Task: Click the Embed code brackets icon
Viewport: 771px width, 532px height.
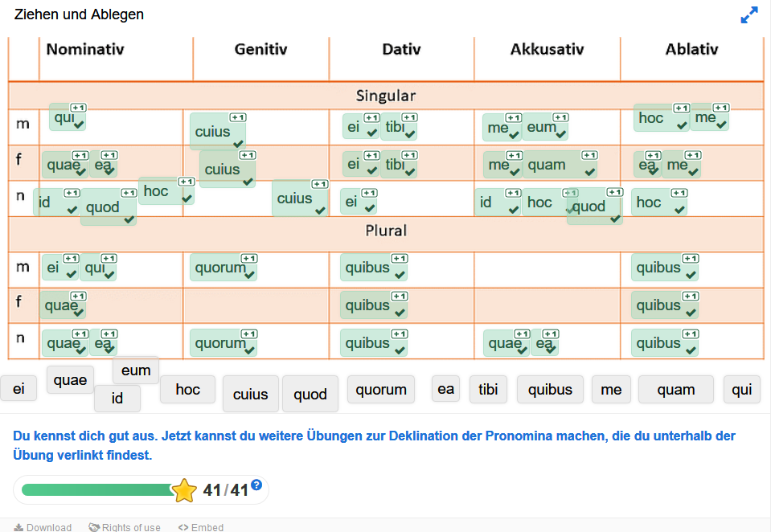Action: point(183,528)
